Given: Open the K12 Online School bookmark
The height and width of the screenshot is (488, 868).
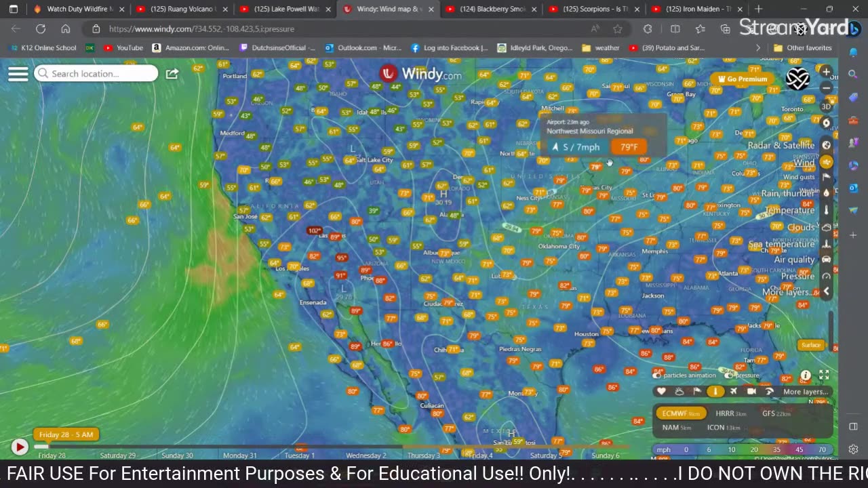Looking at the screenshot, I should pyautogui.click(x=44, y=48).
